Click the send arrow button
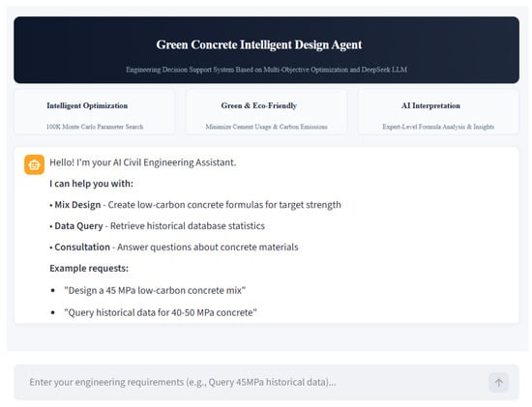The image size is (532, 407). click(499, 383)
